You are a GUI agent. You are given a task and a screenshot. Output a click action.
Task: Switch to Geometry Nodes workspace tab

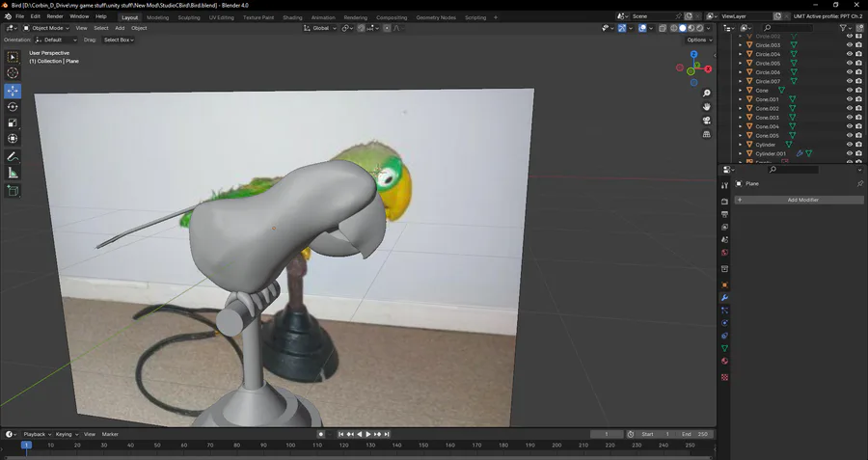[436, 17]
